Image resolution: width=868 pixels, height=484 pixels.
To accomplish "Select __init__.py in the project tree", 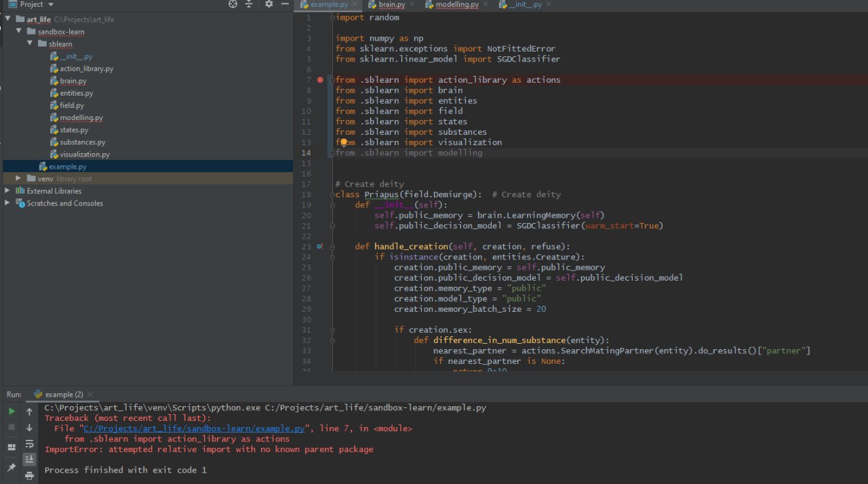I will click(x=71, y=56).
